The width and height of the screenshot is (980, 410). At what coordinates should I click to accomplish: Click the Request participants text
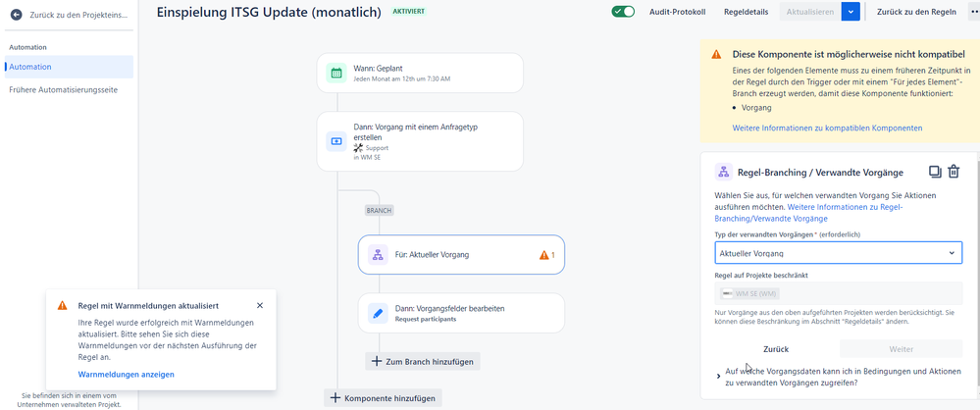coord(426,319)
